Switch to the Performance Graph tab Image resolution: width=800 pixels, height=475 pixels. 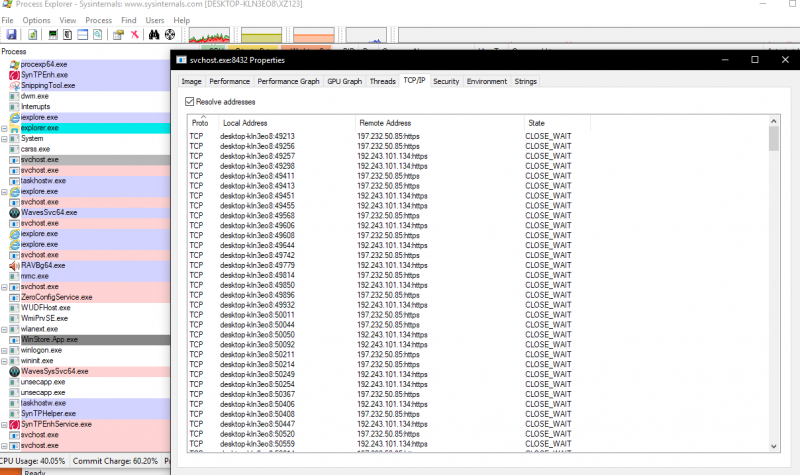(x=288, y=82)
